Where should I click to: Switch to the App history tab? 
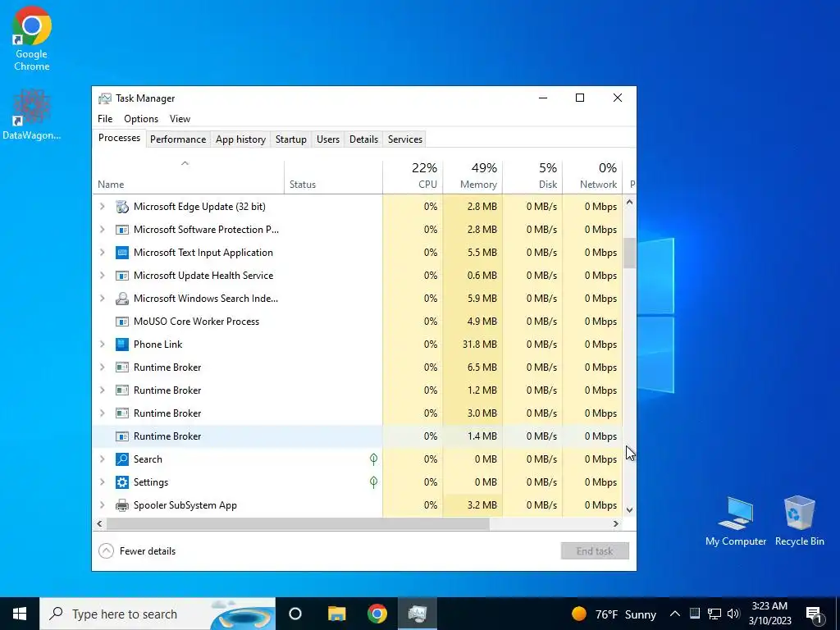pos(240,139)
